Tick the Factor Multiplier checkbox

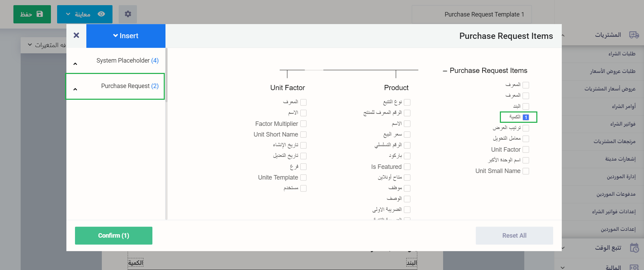(x=303, y=124)
